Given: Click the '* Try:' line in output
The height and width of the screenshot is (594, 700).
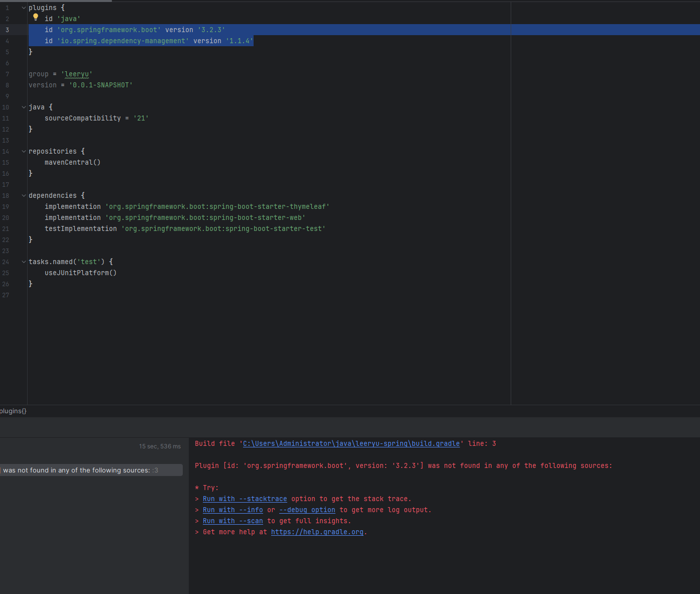Looking at the screenshot, I should click(207, 488).
